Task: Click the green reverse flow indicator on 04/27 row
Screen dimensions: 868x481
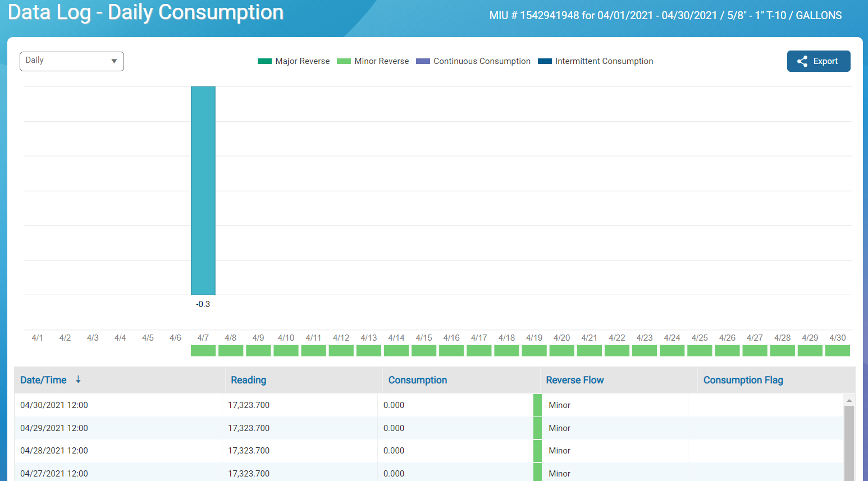Action: click(537, 473)
